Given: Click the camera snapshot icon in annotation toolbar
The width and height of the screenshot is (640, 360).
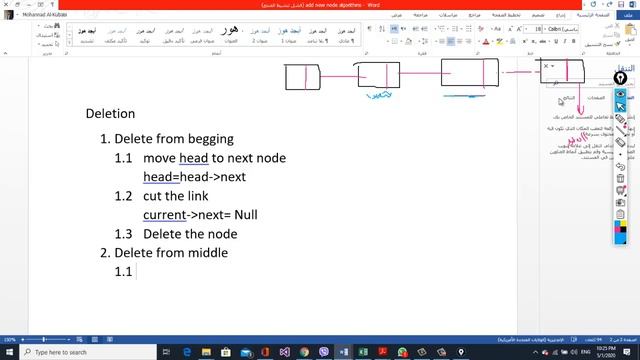Looking at the screenshot, I should [620, 202].
